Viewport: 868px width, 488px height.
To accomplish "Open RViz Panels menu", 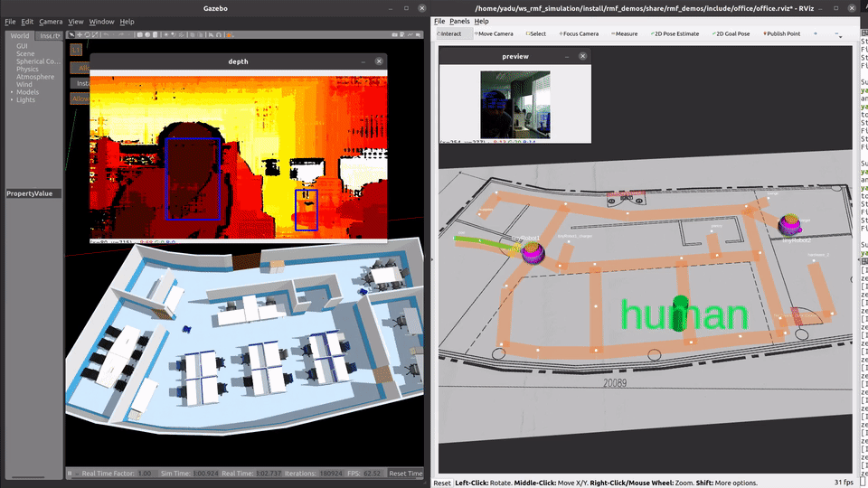I will tap(459, 21).
